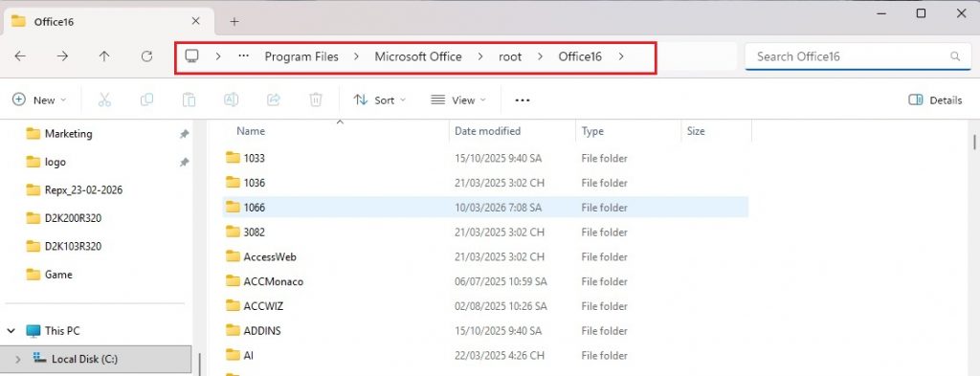Sort by the Size column header

click(696, 131)
